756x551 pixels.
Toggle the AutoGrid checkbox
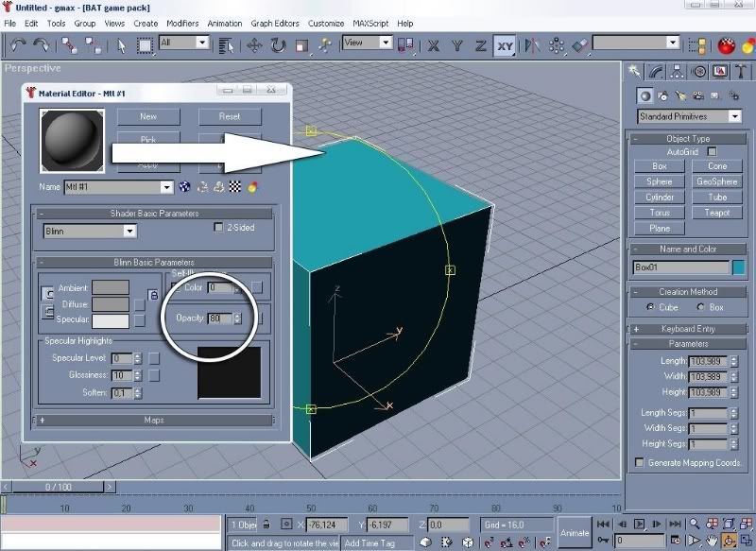click(712, 152)
